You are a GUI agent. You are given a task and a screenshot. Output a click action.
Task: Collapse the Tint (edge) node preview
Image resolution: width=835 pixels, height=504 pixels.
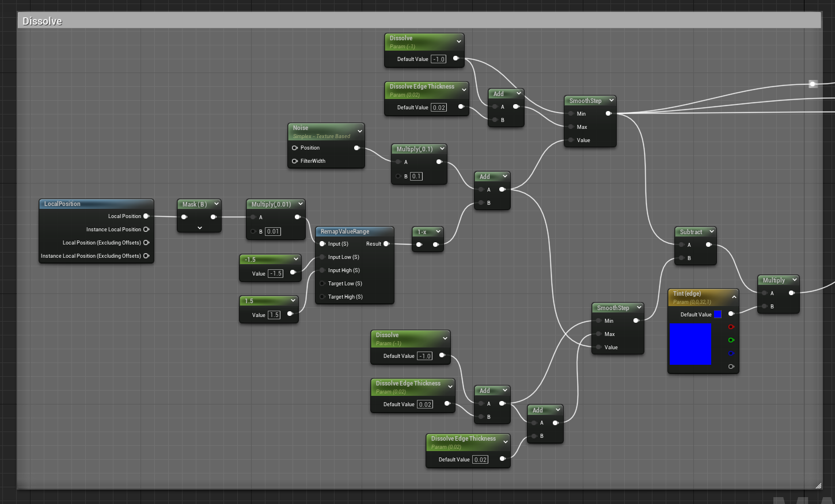(x=734, y=297)
